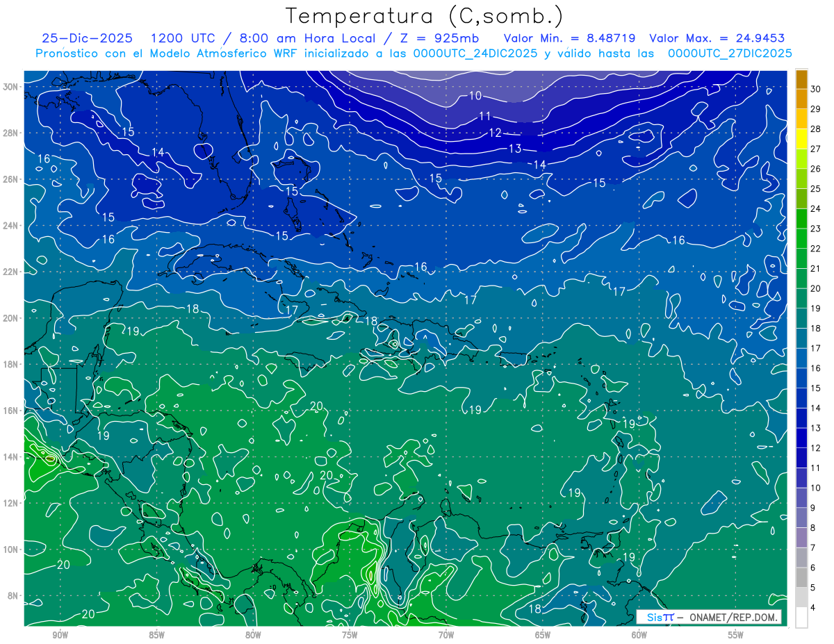The height and width of the screenshot is (644, 834).
Task: Click the "65W" longitude axis label
Action: coord(543,635)
